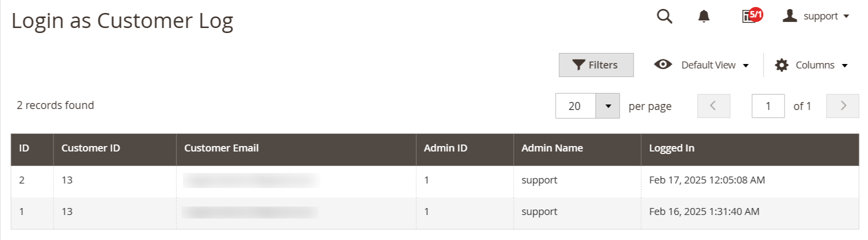This screenshot has width=868, height=240.
Task: Go to previous page arrow
Action: tap(714, 106)
